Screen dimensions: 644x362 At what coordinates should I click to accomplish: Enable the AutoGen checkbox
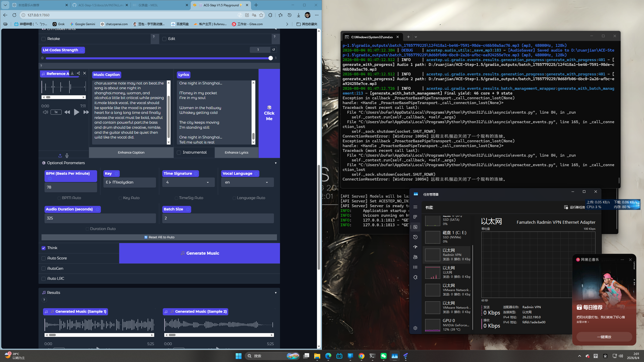[x=44, y=268]
